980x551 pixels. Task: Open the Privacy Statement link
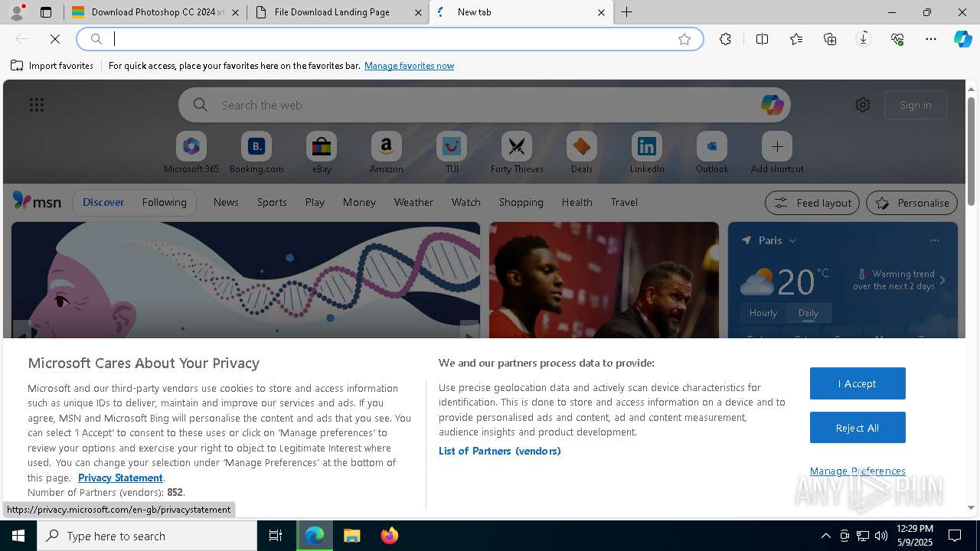[x=120, y=478]
